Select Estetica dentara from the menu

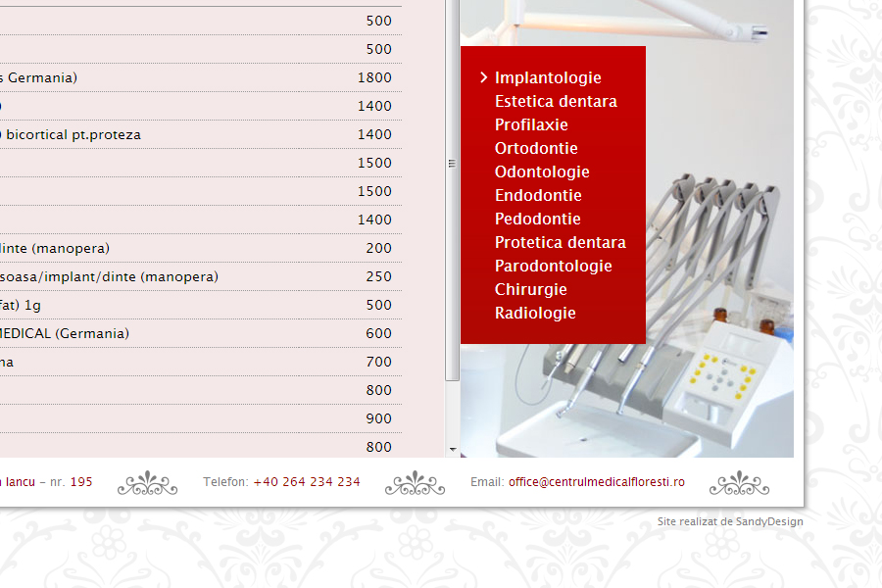[556, 101]
